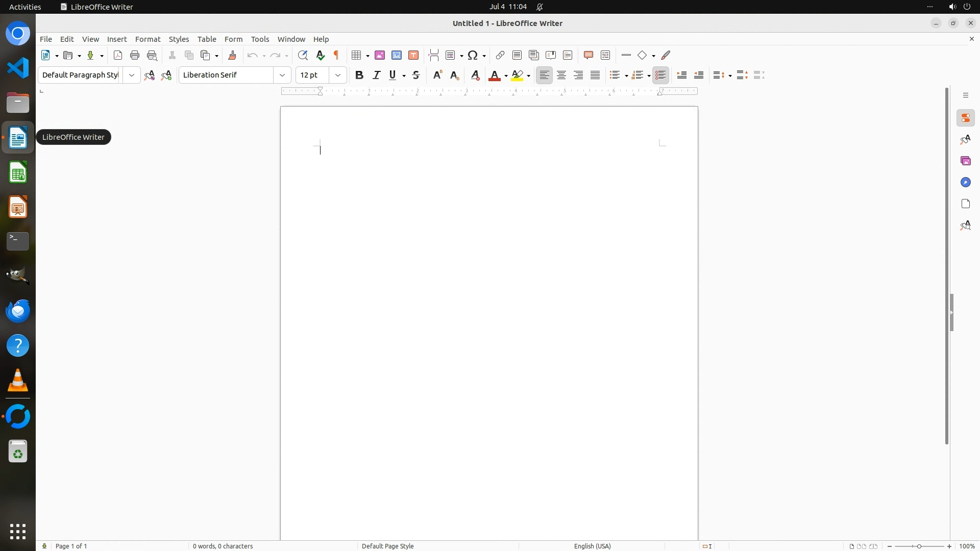Click English (USA) language in status bar

[592, 546]
